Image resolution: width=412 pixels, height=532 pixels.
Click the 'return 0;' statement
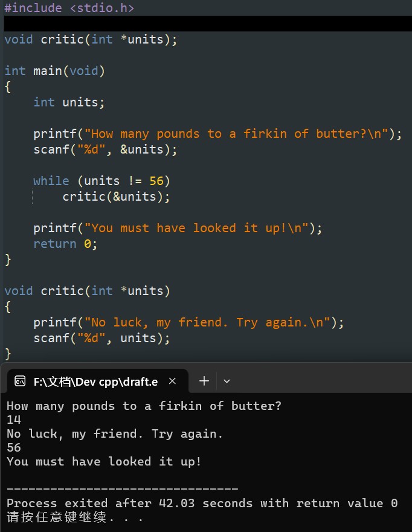[x=65, y=244]
